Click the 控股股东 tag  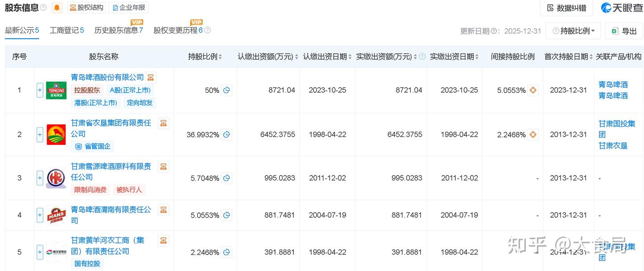87,90
